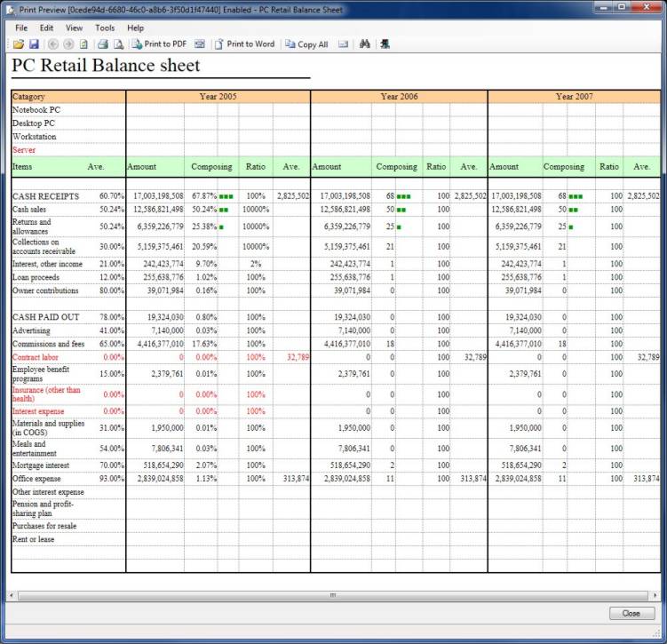Click the Save floppy disk icon
Viewport: 667px width, 644px height.
click(x=33, y=44)
